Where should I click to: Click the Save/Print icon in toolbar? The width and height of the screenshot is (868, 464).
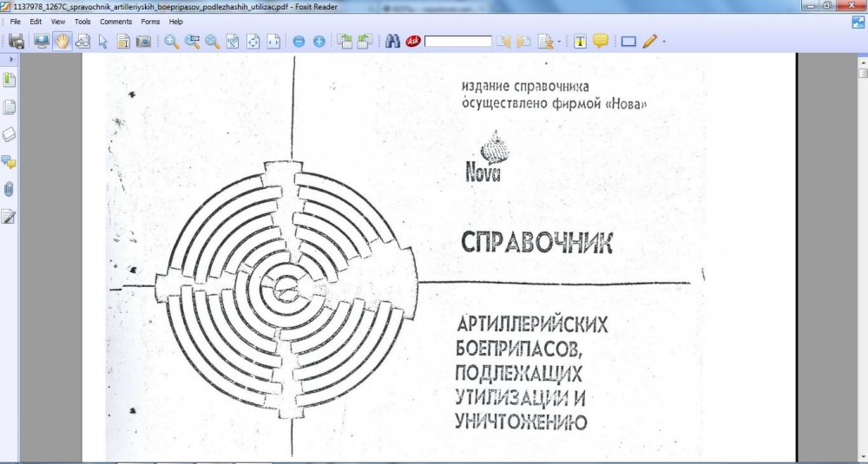pyautogui.click(x=16, y=42)
